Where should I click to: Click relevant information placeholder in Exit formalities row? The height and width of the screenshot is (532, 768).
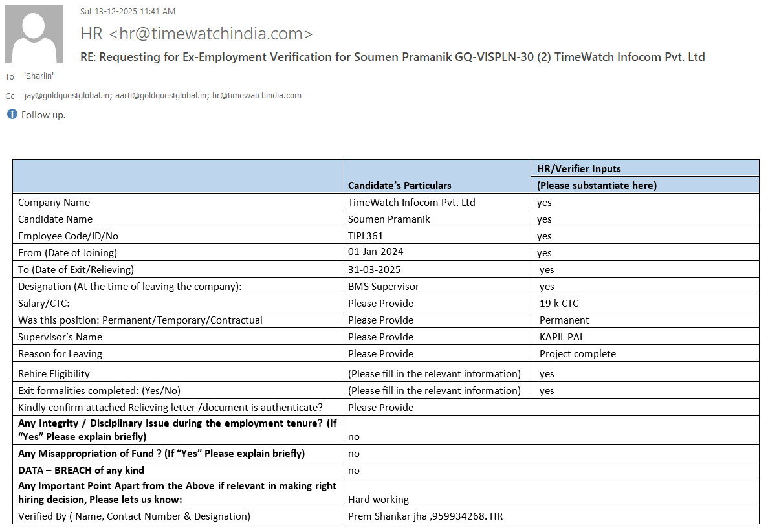pos(434,390)
